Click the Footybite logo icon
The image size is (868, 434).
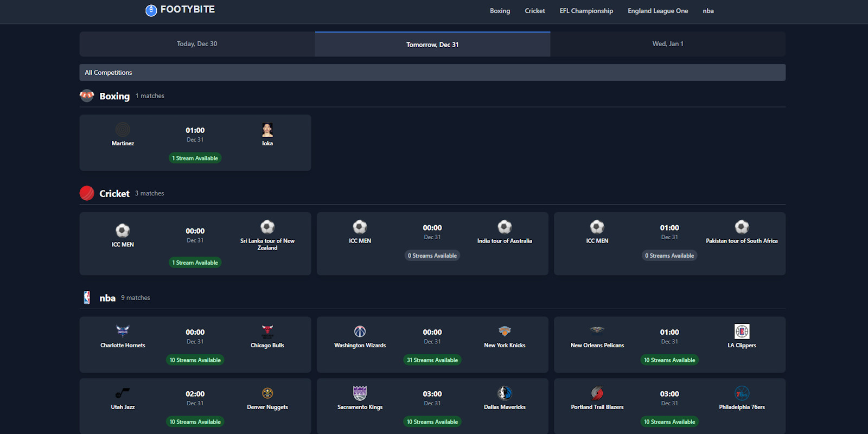[151, 10]
